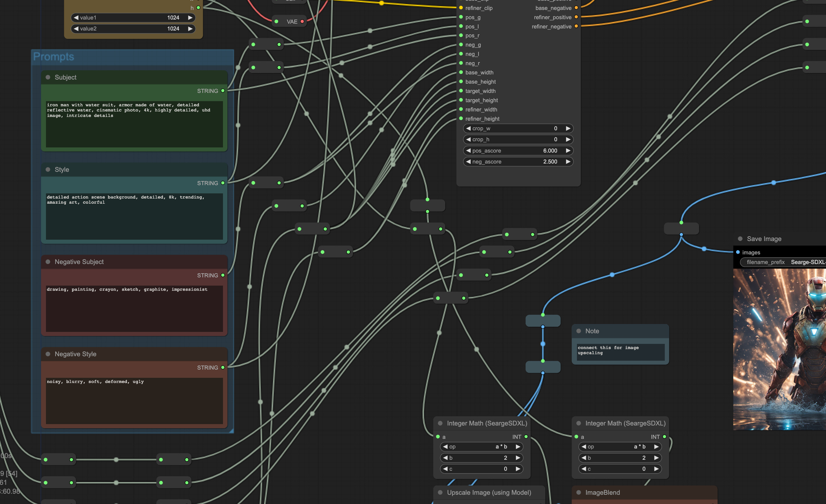Screen dimensions: 826x504
Task: Click the refiner_height input socket
Action: click(461, 119)
